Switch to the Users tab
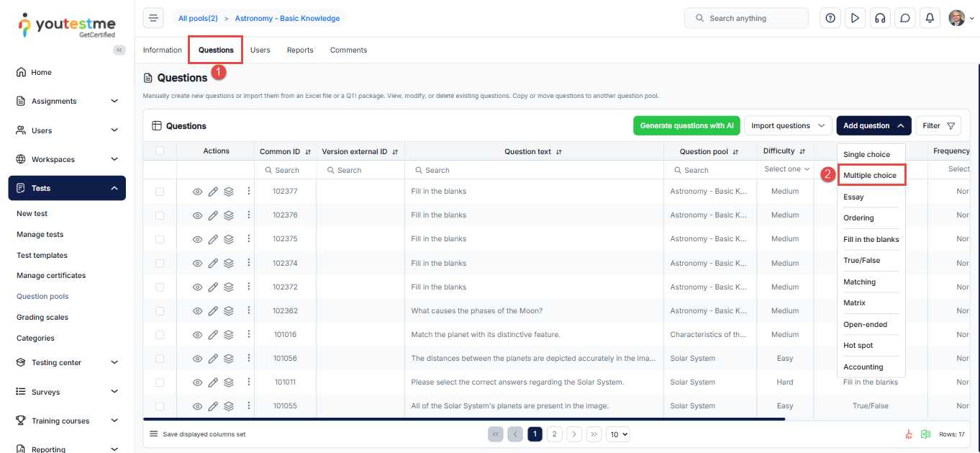 click(260, 50)
